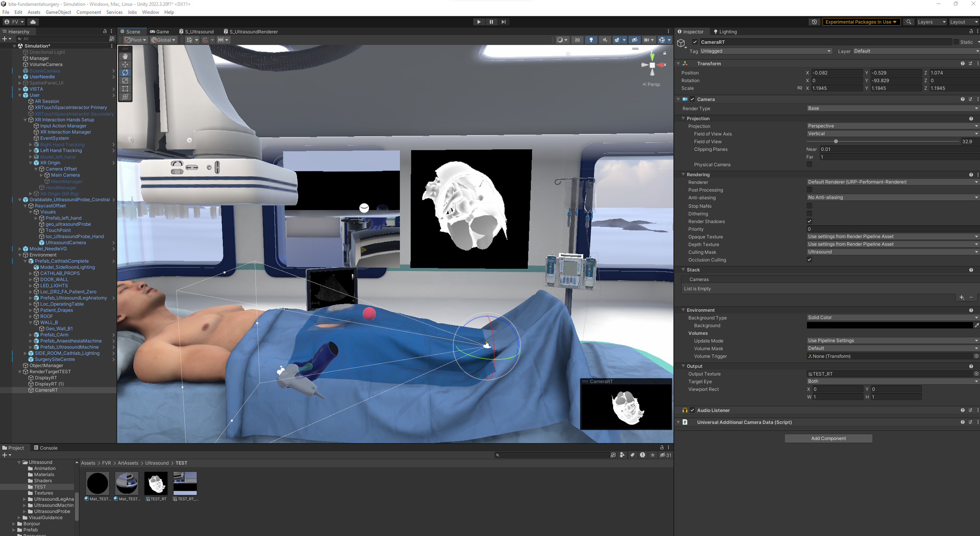
Task: Open Experimental Packages In Use button
Action: [860, 22]
